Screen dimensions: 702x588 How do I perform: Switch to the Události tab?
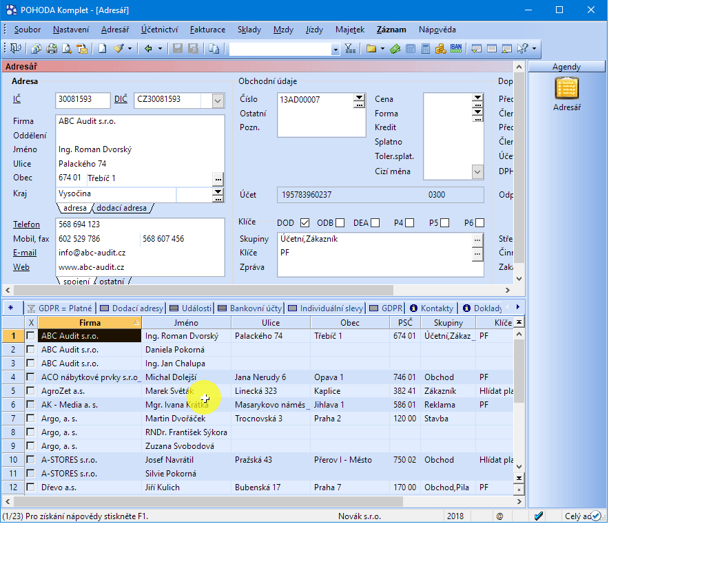(x=191, y=308)
